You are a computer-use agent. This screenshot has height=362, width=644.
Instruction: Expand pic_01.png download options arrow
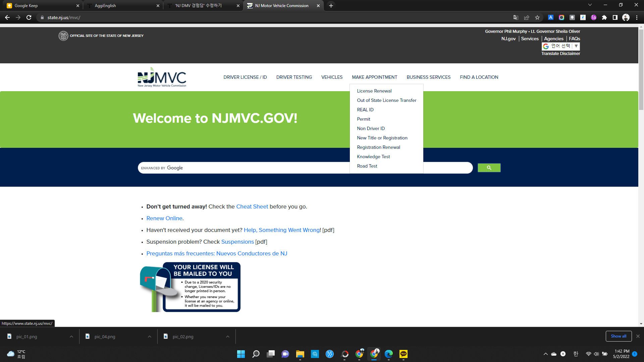click(x=71, y=337)
